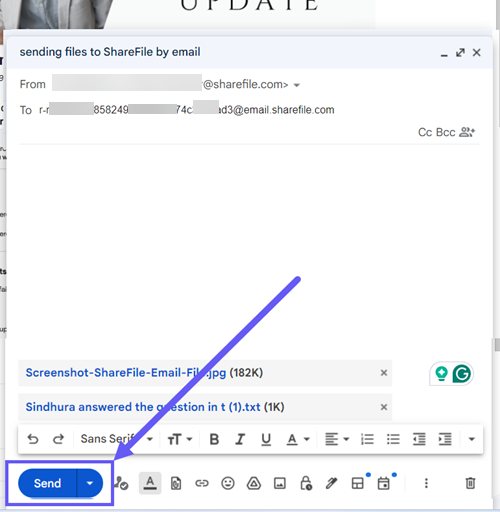Open the text alignment dropdown
The image size is (500, 512).
tap(337, 439)
